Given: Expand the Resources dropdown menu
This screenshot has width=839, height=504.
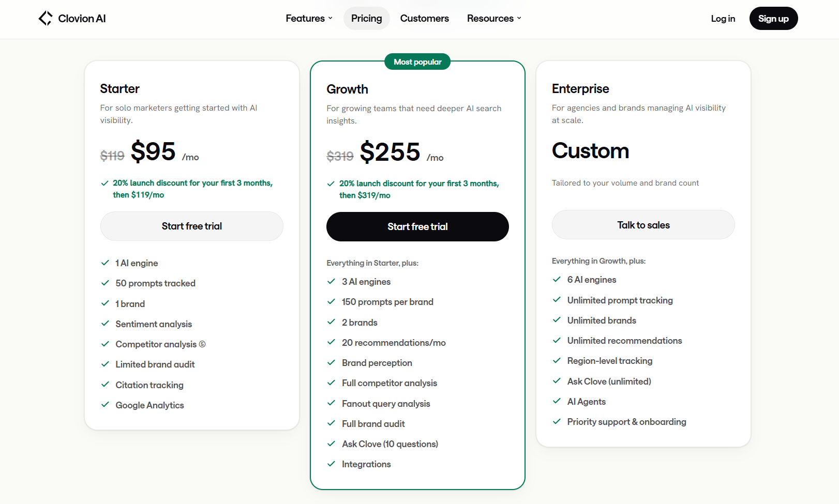Looking at the screenshot, I should (x=494, y=19).
